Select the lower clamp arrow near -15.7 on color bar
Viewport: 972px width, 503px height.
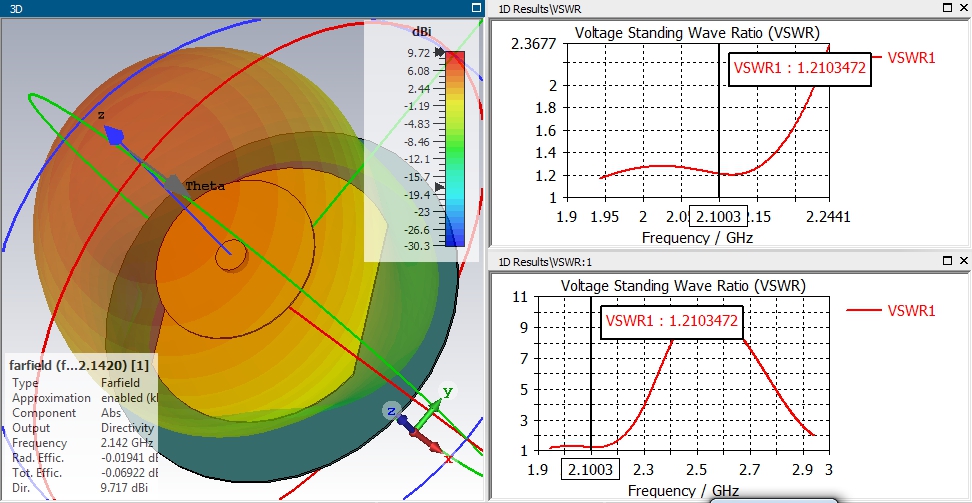(440, 187)
